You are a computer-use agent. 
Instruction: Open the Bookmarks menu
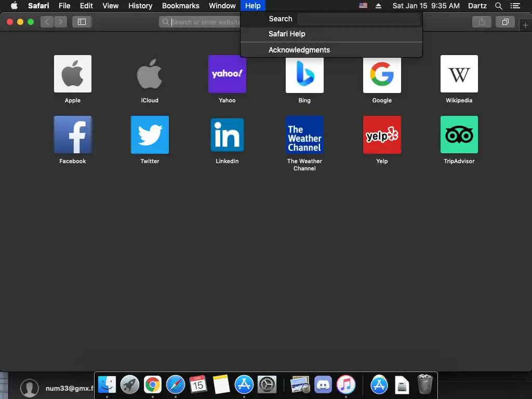tap(180, 6)
